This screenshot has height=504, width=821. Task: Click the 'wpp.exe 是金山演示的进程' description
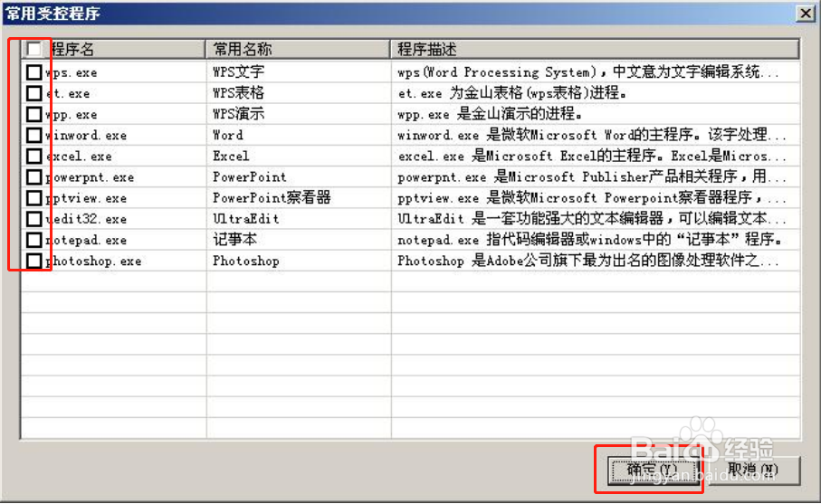click(490, 114)
